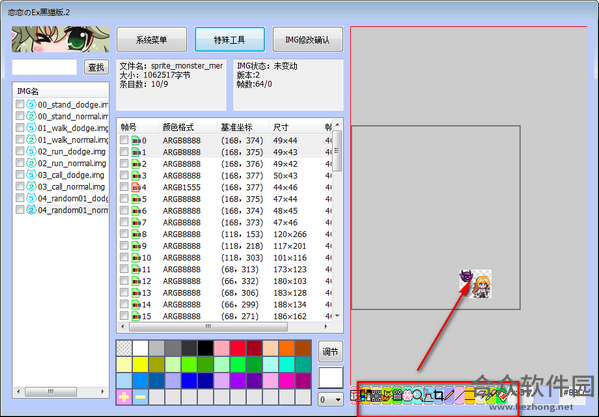Check the box for frame 4
The width and height of the screenshot is (599, 417).
pyautogui.click(x=124, y=187)
